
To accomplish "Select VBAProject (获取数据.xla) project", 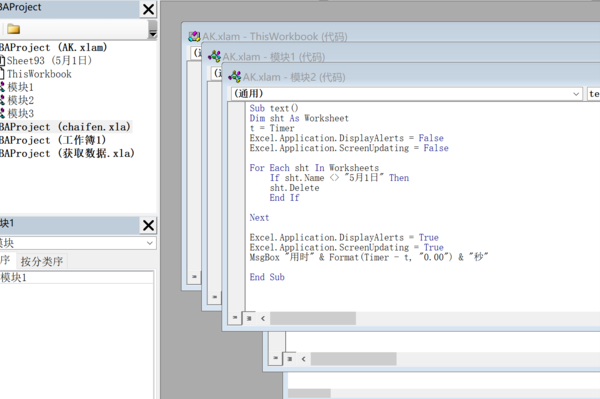I will (67, 153).
